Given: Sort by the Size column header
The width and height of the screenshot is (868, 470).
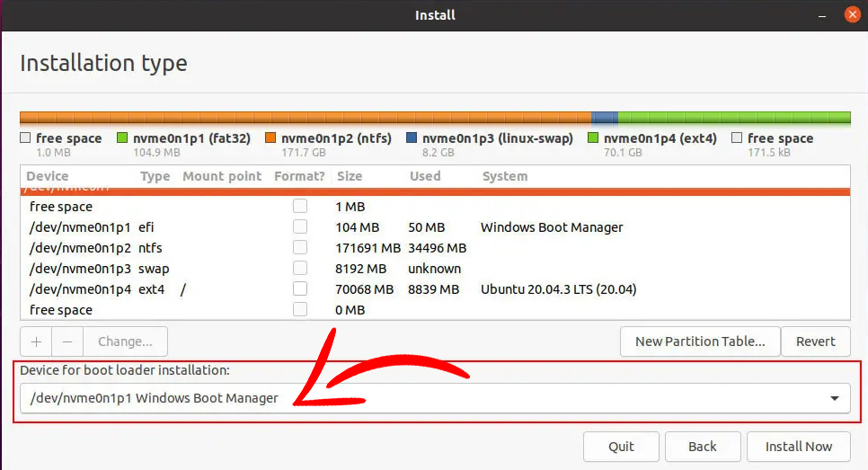Looking at the screenshot, I should (x=350, y=176).
